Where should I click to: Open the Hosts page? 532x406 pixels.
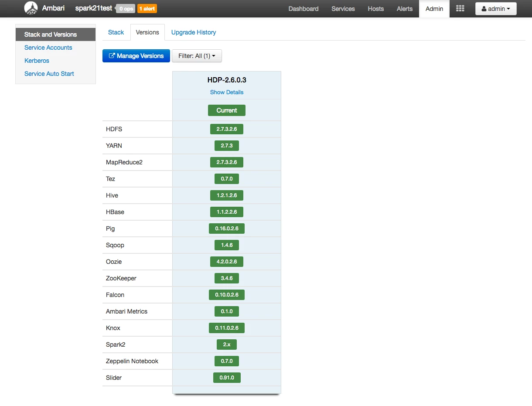coord(376,9)
